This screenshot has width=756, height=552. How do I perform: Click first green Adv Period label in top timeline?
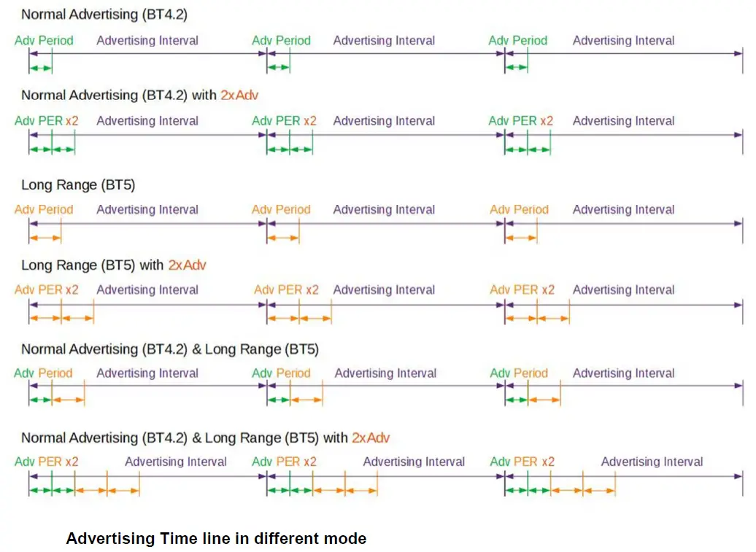point(44,41)
